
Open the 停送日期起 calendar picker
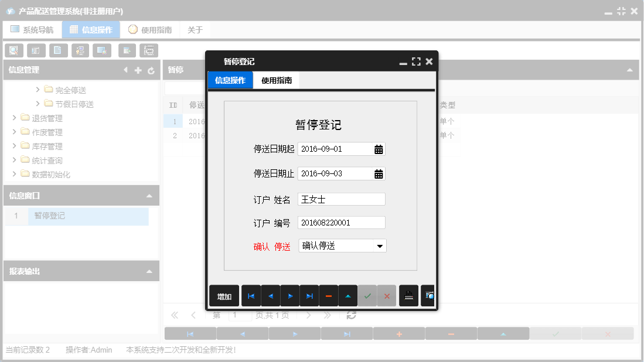[380, 149]
